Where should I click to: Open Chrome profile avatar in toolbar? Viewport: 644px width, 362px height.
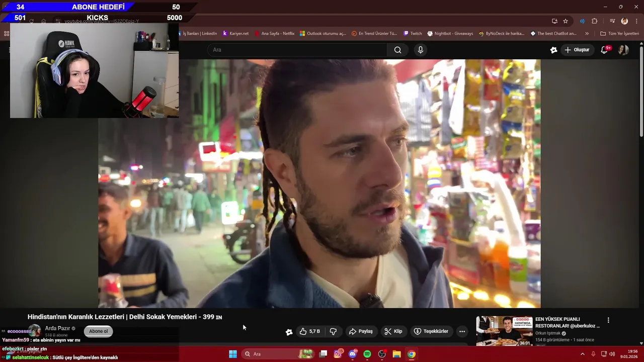[624, 21]
